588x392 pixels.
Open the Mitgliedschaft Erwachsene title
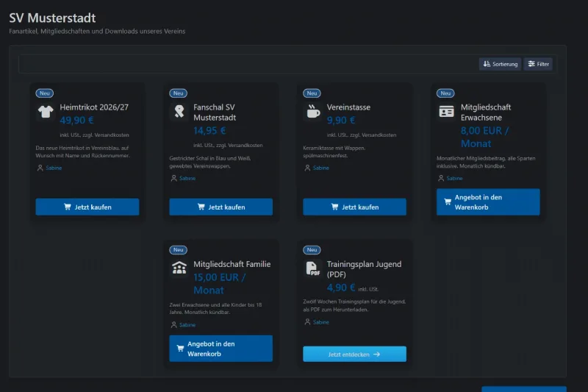tap(486, 113)
